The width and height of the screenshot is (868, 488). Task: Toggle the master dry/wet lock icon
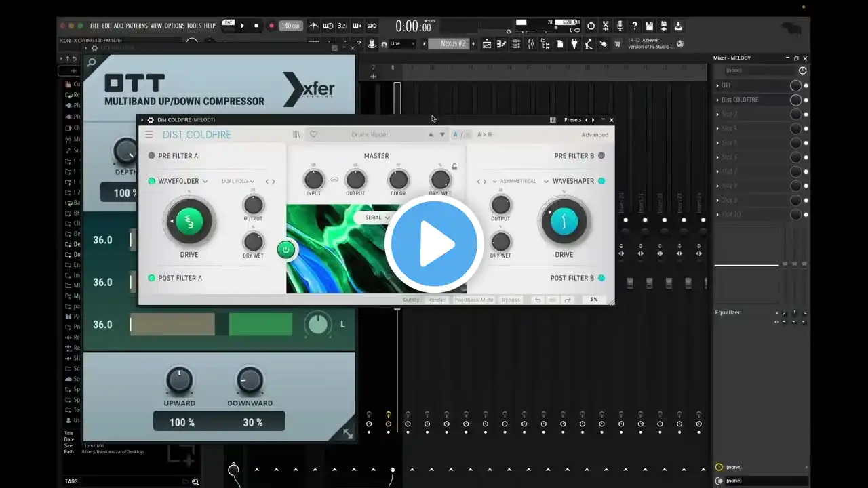tap(454, 167)
